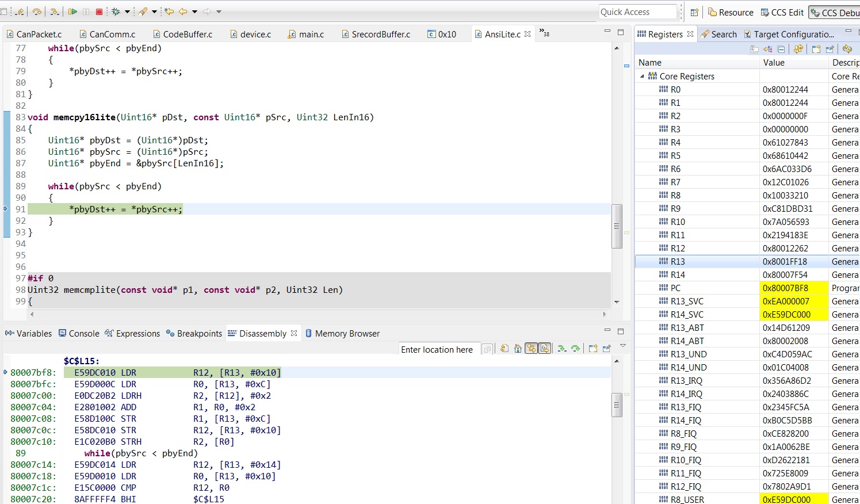This screenshot has height=504, width=860.
Task: Click Show Type Names icon in Registers
Action: point(754,49)
